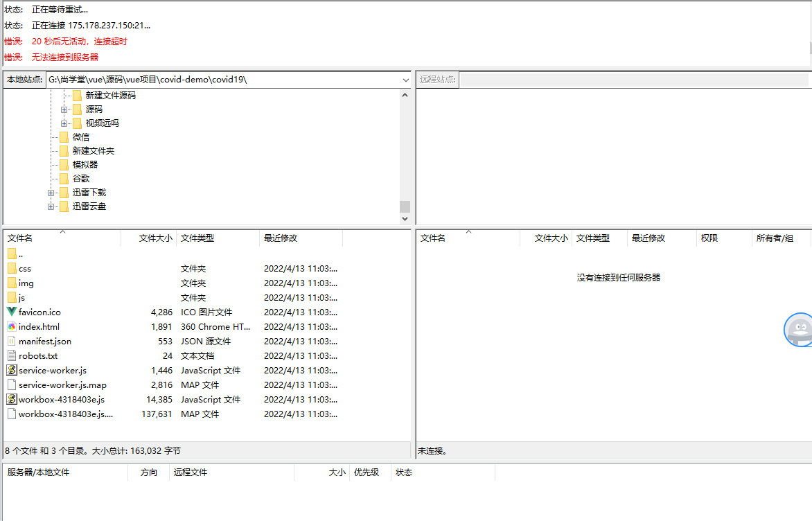Click remote 文件大小 column header

click(546, 238)
